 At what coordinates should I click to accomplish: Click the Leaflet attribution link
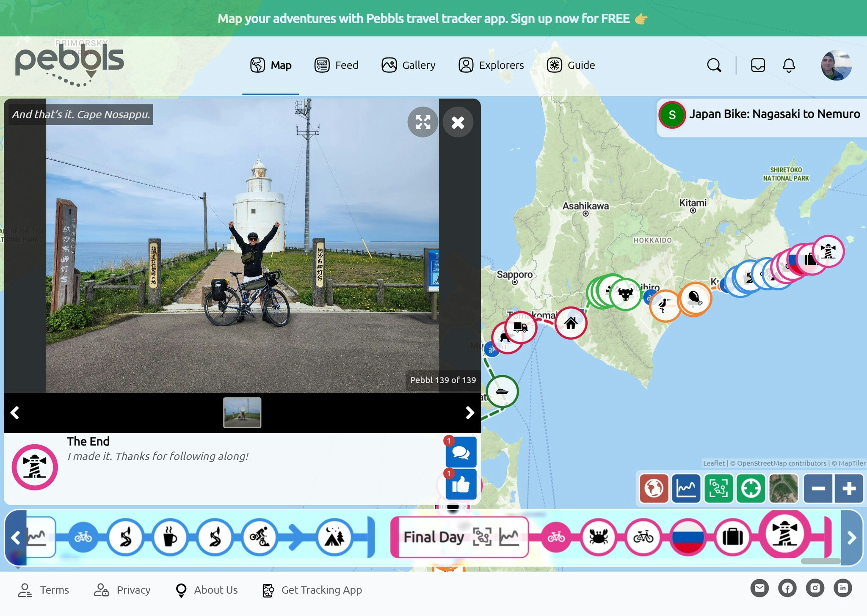[714, 463]
